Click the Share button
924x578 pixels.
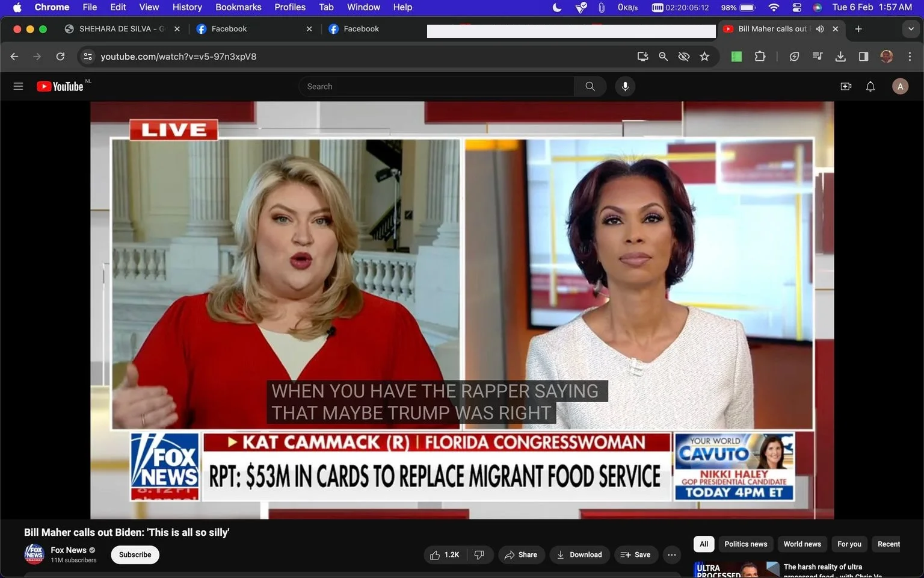coord(521,555)
